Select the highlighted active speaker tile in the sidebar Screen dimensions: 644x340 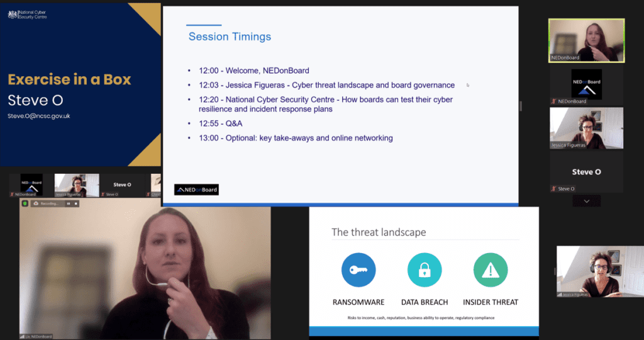click(x=587, y=40)
